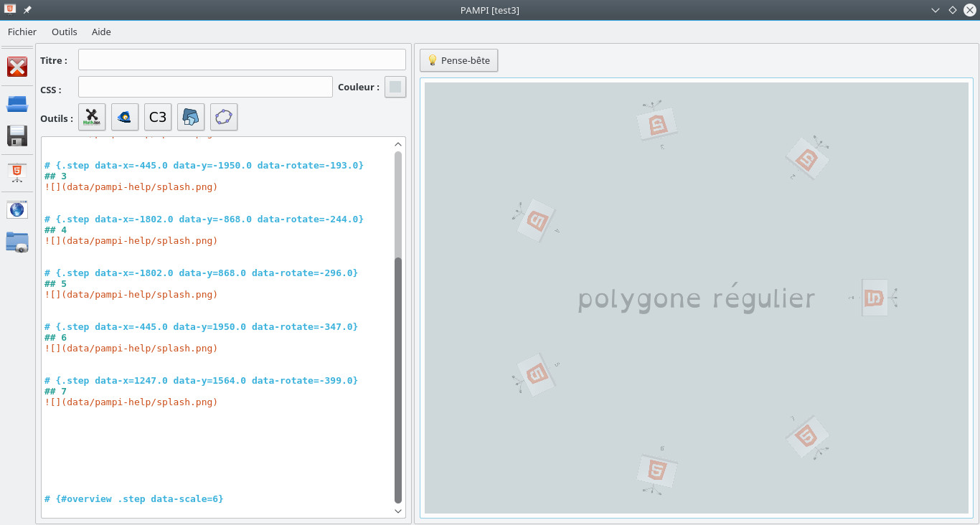Click the splash.png line under '## 3'

click(x=131, y=186)
